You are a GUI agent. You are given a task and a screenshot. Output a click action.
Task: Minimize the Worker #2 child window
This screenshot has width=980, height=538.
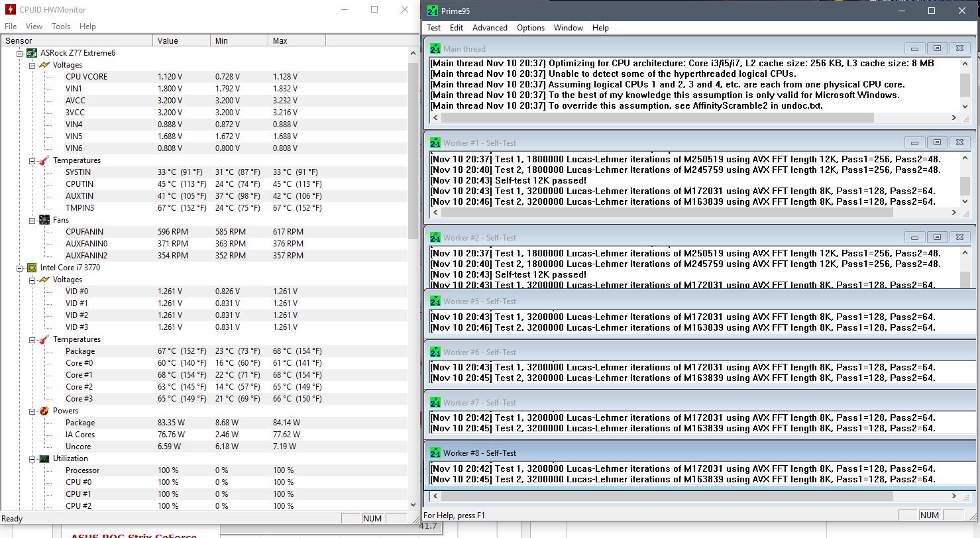pyautogui.click(x=915, y=237)
